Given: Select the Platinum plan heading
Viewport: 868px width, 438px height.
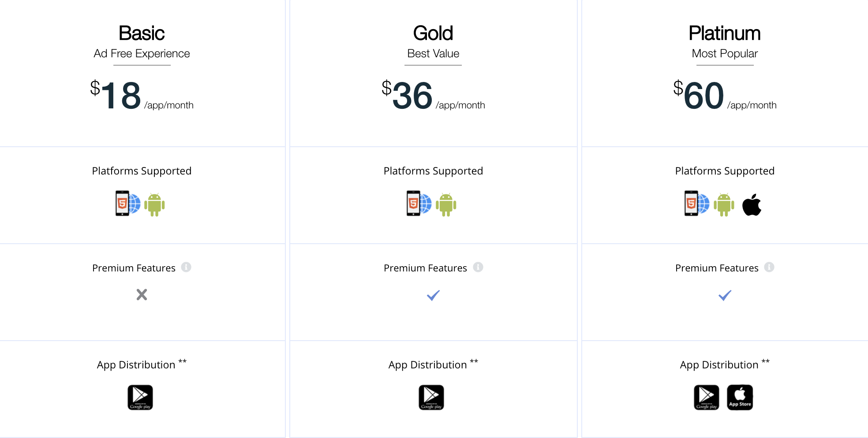Looking at the screenshot, I should (725, 33).
